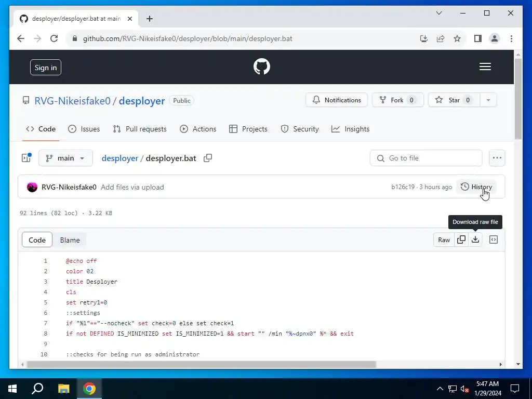Screen dimensions: 532x399
Task: Click the page vertical scrollbar
Action: 518,98
